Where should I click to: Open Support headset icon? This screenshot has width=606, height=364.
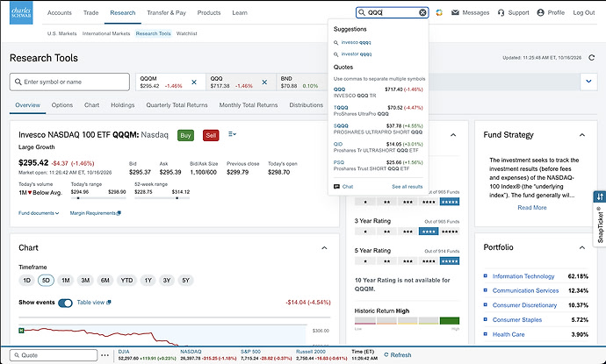(x=501, y=13)
